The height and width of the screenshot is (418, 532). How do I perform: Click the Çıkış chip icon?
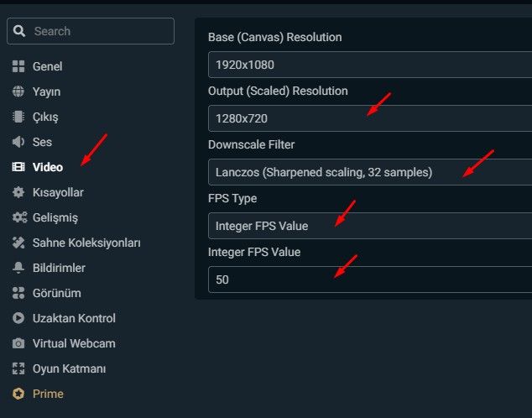[18, 117]
